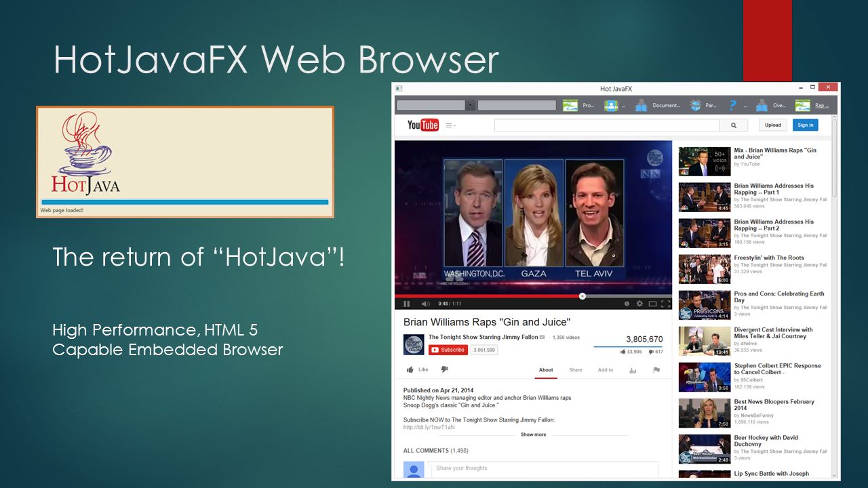Click the second gray toolbar field
868x488 pixels.
[x=517, y=105]
